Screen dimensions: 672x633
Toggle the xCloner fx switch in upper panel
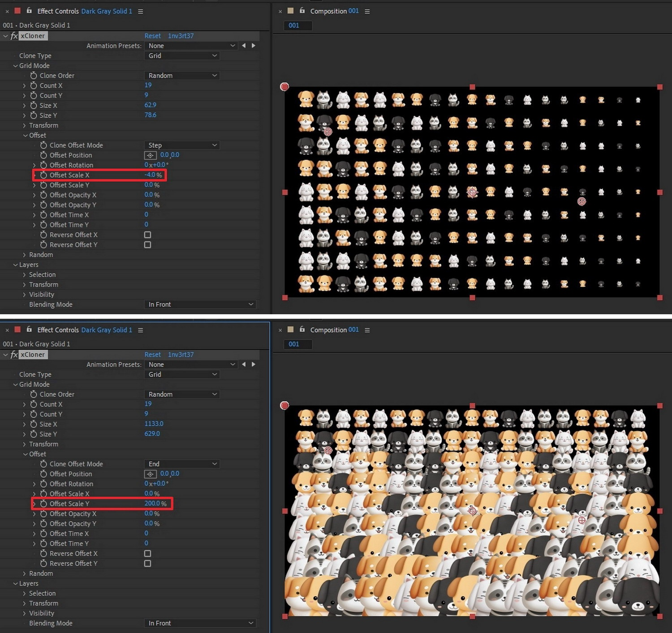pos(14,36)
